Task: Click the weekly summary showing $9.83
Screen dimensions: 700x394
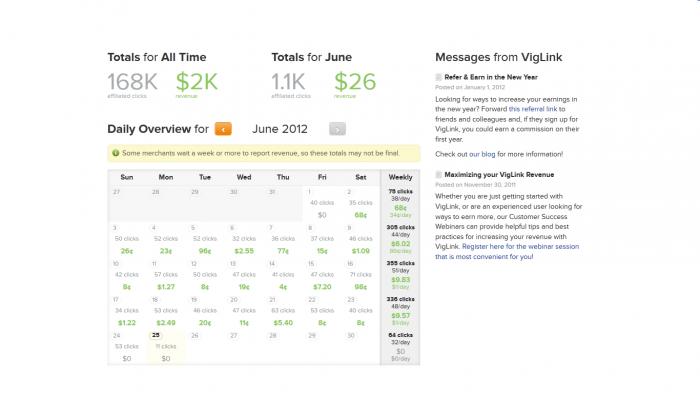Action: tap(400, 275)
